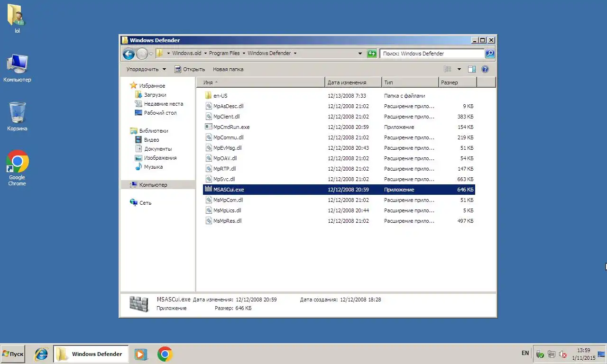
Task: Expand the Windows.old breadcrumb arrow
Action: [x=205, y=53]
